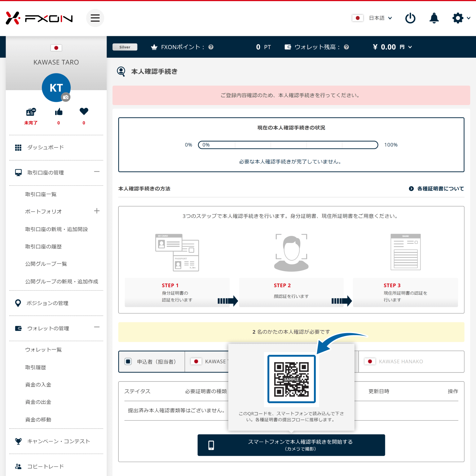Click the power logout icon
Image resolution: width=476 pixels, height=476 pixels.
pos(410,18)
